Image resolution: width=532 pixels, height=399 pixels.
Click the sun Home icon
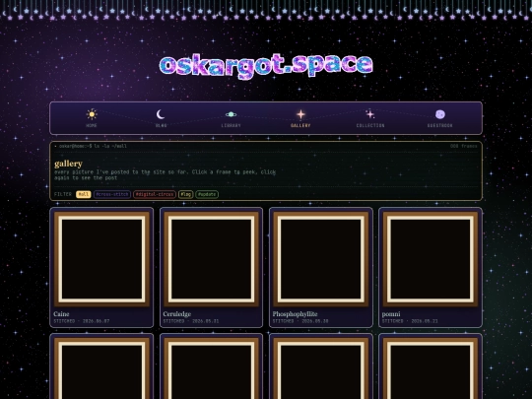[x=92, y=114]
